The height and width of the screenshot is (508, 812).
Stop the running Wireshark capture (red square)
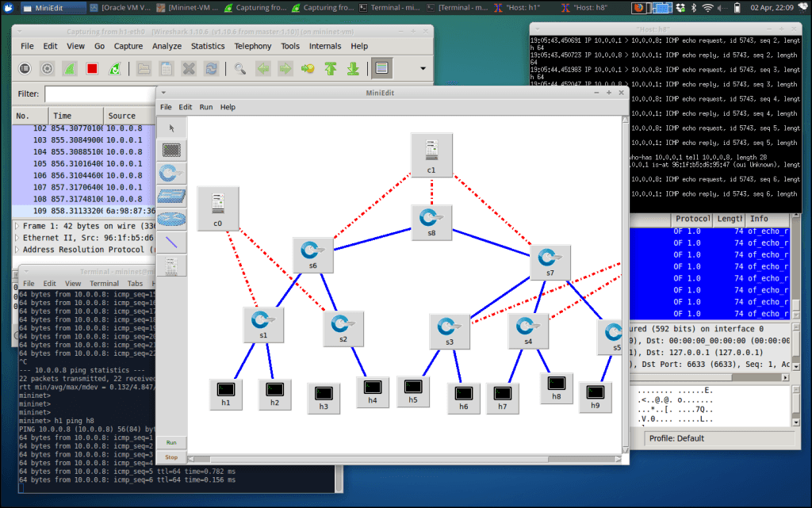92,69
